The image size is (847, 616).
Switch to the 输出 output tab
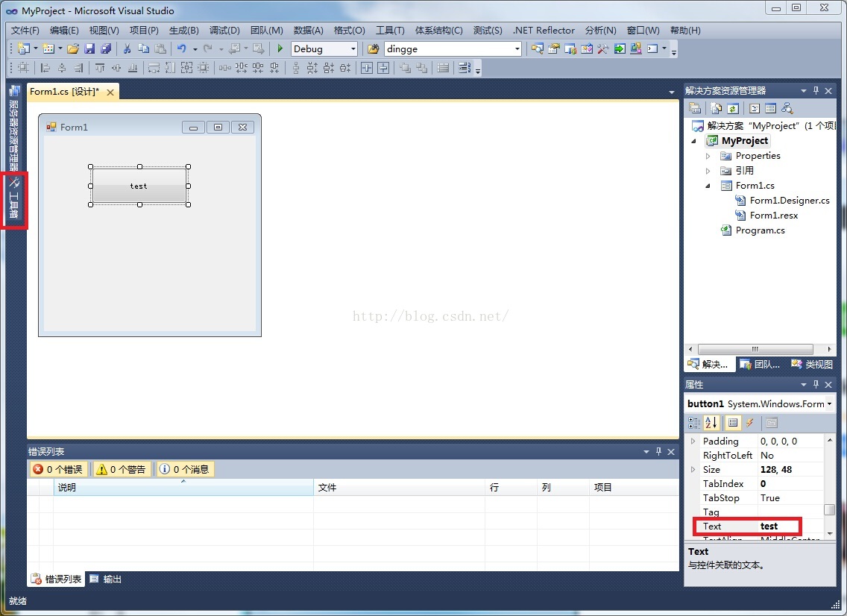(x=106, y=579)
